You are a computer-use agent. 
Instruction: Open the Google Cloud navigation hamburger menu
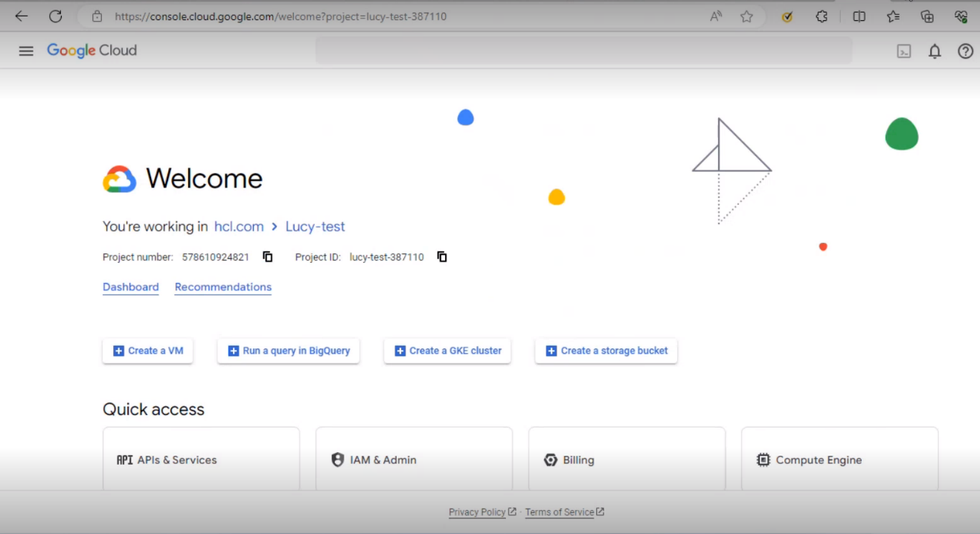pos(26,51)
